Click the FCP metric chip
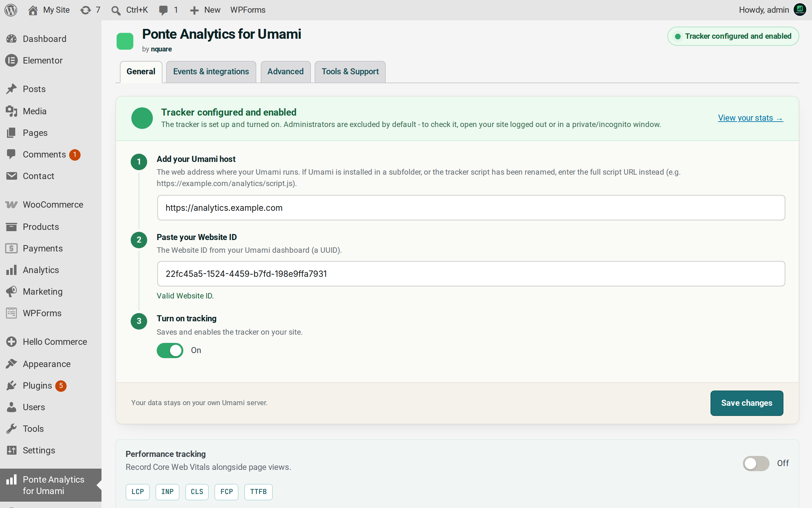The image size is (812, 508). click(226, 492)
